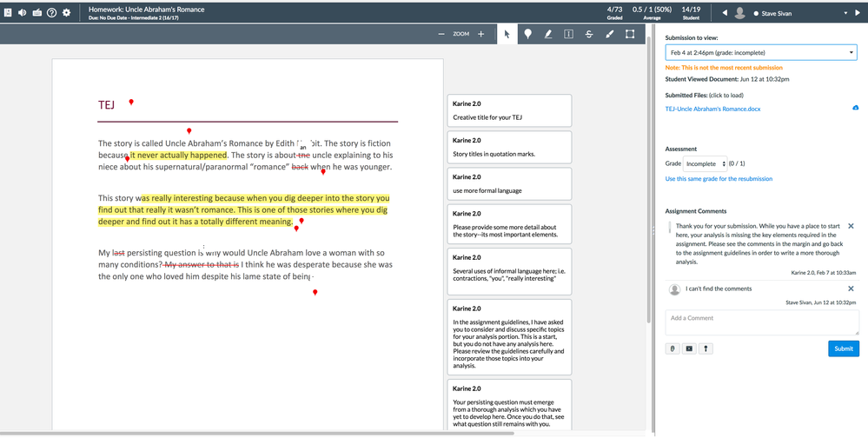Viewport: 868px width, 438px height.
Task: Click the student name Stave Sivan
Action: (x=776, y=13)
